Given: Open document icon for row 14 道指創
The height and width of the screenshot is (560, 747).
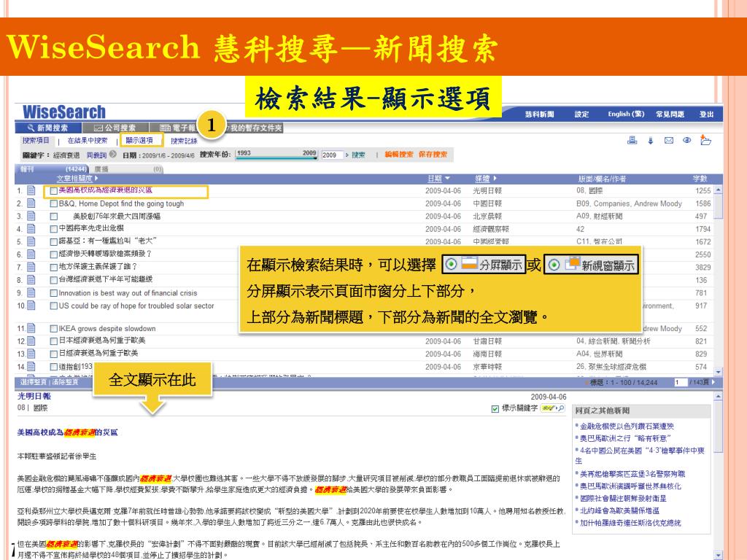Looking at the screenshot, I should coord(31,367).
